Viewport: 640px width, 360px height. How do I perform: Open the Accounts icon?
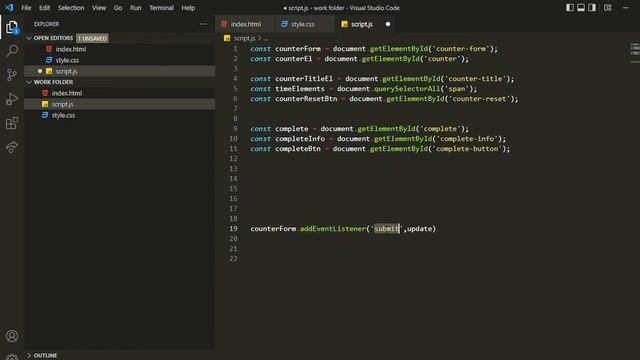[x=12, y=336]
